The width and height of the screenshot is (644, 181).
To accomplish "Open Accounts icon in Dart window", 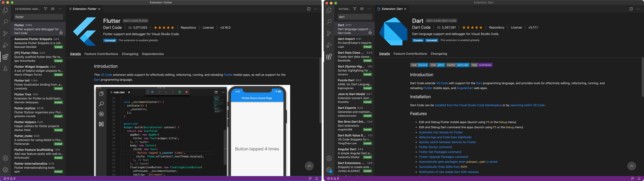I will pos(329,158).
